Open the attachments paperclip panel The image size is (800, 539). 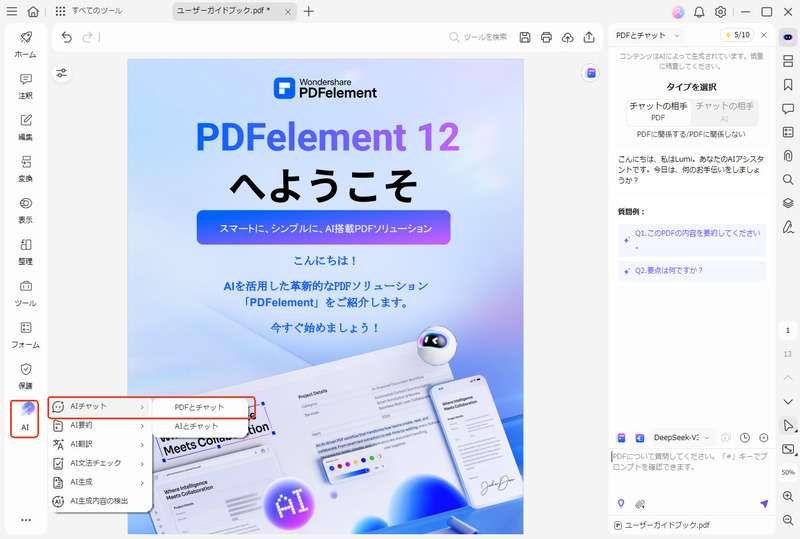coord(788,156)
